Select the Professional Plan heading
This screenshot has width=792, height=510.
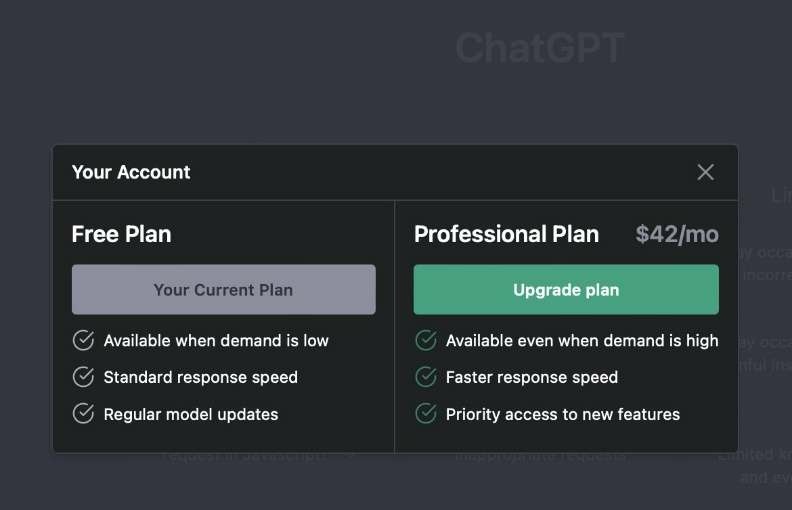point(506,234)
